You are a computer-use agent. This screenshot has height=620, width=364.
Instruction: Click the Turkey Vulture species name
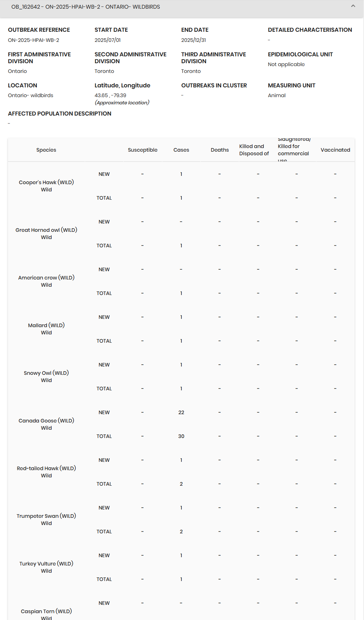click(x=46, y=564)
